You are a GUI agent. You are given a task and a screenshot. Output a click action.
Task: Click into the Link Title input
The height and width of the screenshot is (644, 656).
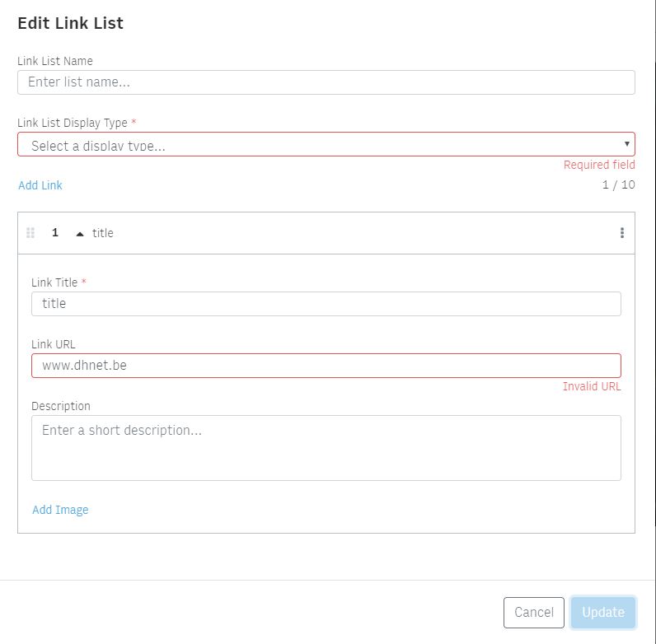point(326,304)
